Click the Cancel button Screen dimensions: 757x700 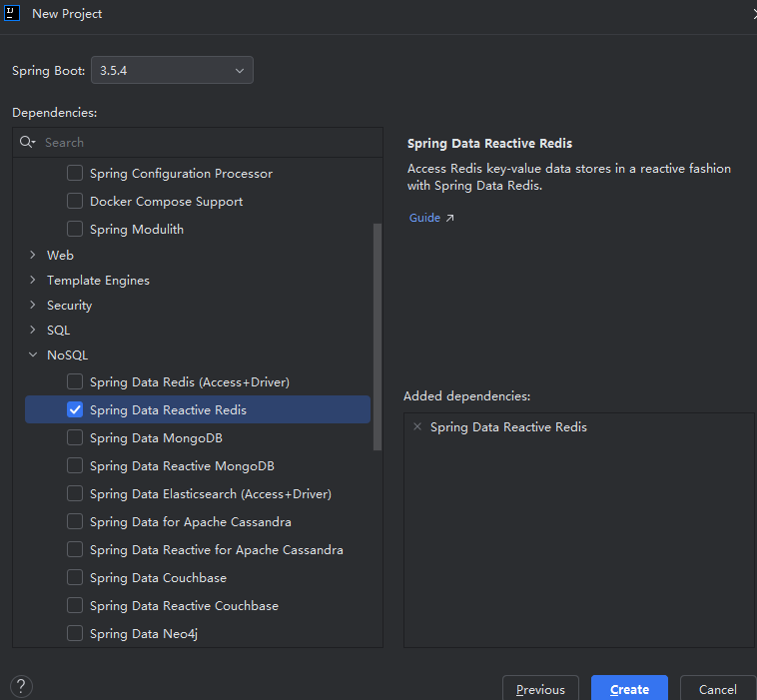[x=718, y=688]
